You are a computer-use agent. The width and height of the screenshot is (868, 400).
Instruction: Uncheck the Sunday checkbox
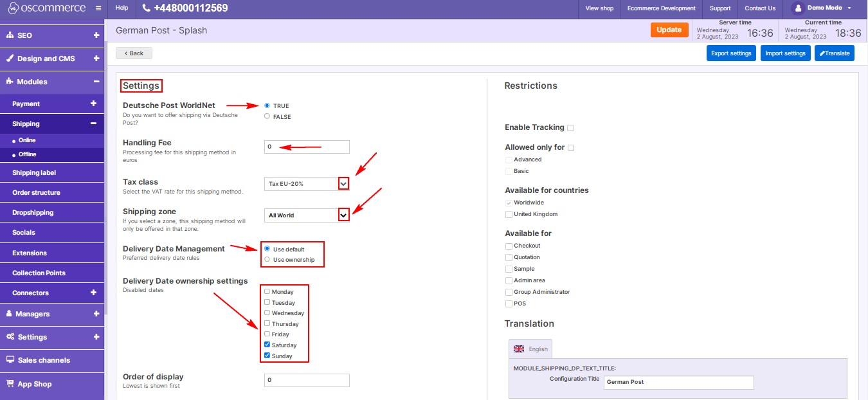[x=267, y=356]
